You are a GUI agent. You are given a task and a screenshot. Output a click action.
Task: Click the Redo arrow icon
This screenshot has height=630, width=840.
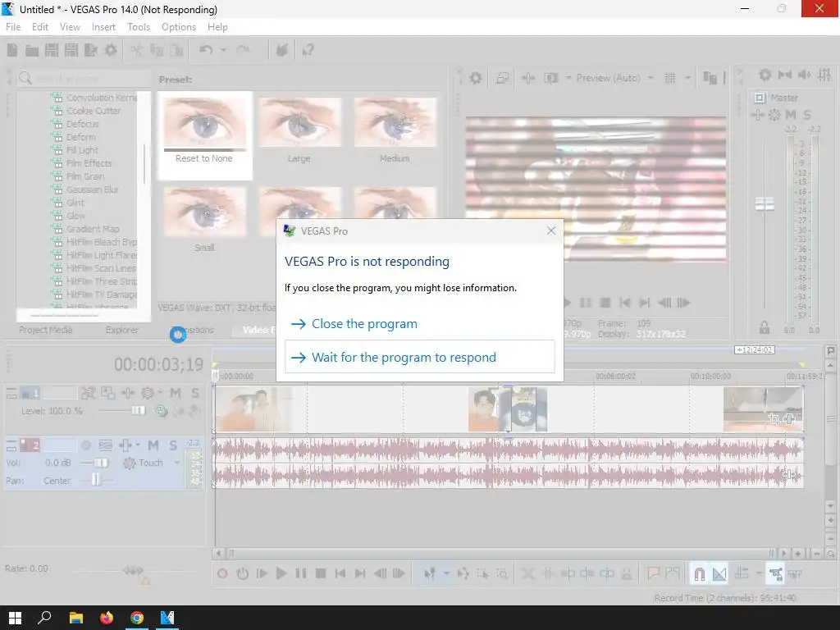[243, 50]
